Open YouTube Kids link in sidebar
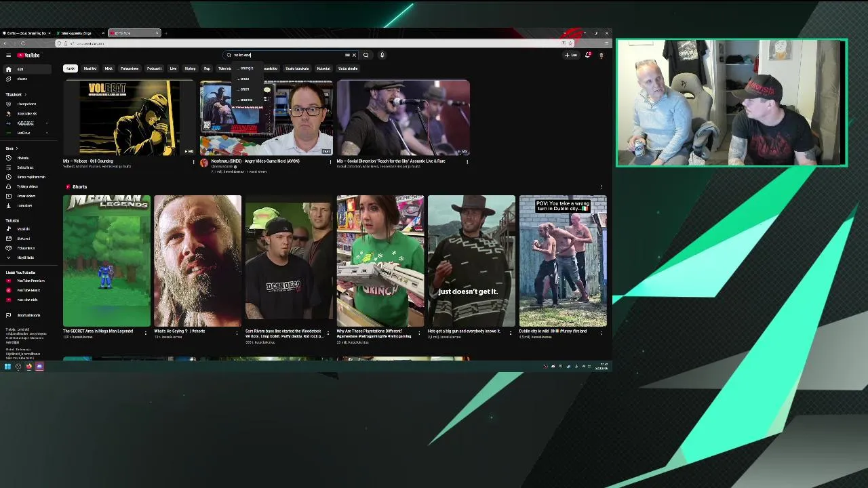Image resolution: width=868 pixels, height=488 pixels. click(27, 300)
